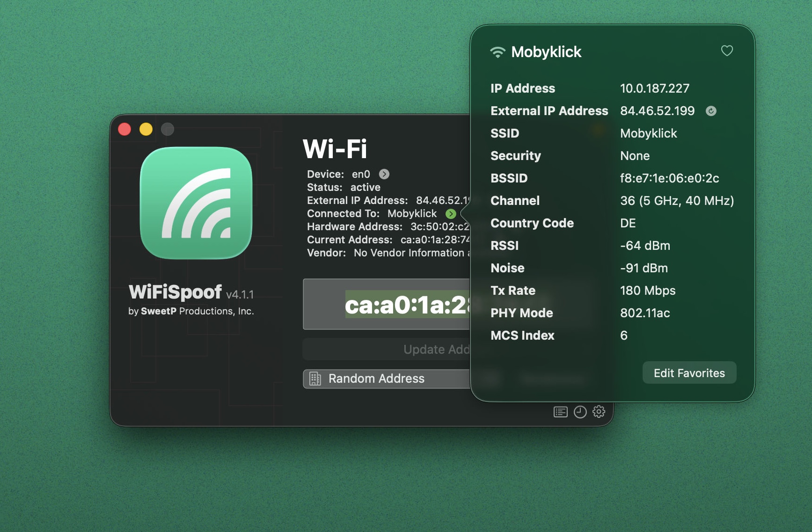
Task: Click the RSSI value -64 dBm
Action: point(645,246)
